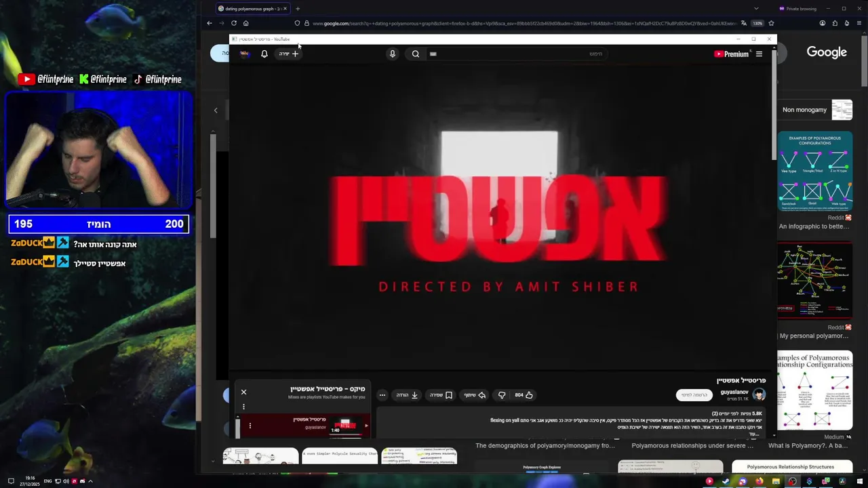Open Firefox list all tabs chevron
The height and width of the screenshot is (488, 868).
click(756, 9)
